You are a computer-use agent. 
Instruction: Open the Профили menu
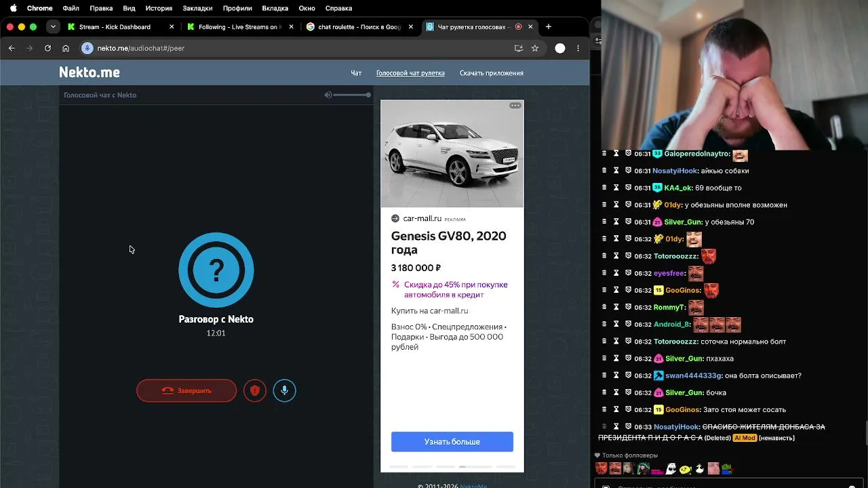click(237, 8)
